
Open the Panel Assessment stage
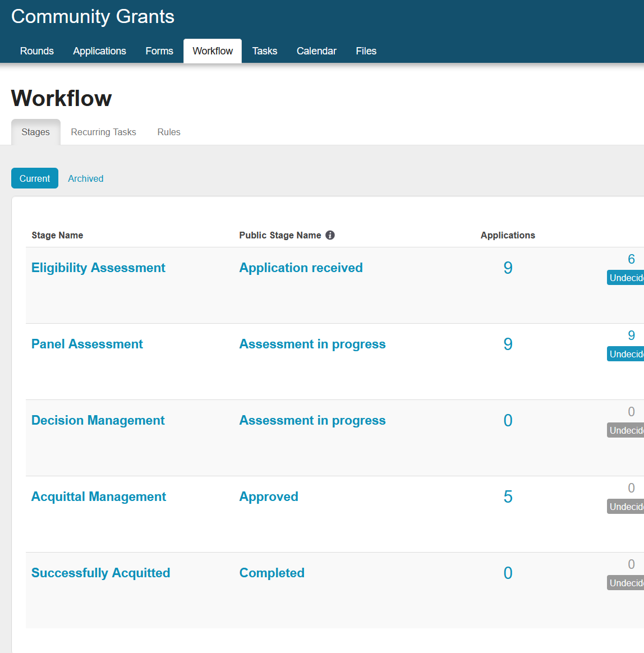click(87, 344)
